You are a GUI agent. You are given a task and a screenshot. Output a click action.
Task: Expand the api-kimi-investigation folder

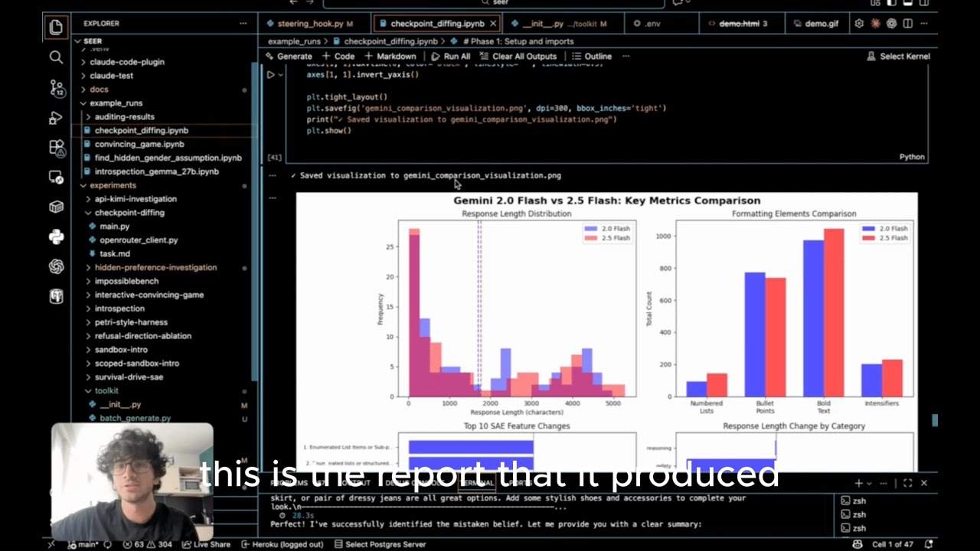tap(136, 199)
